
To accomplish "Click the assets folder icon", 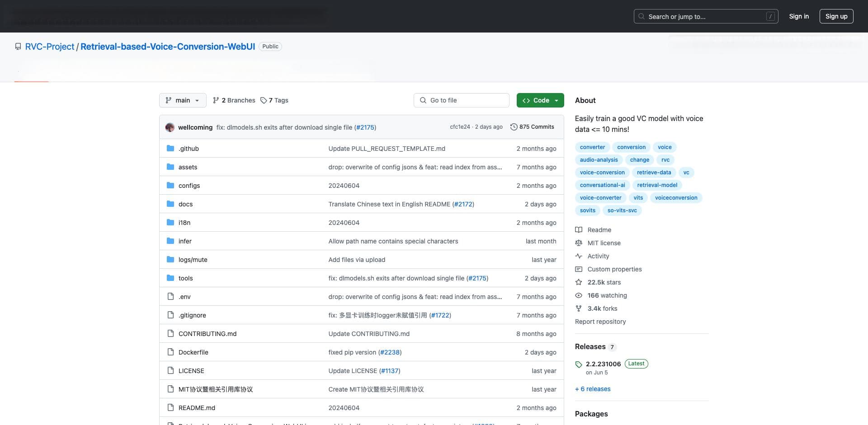I will tap(170, 167).
